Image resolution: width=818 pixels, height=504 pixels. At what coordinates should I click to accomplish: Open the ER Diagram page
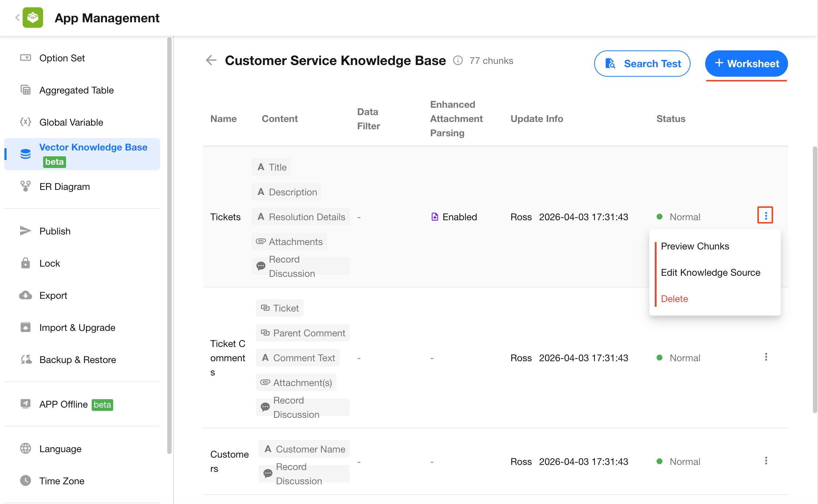(65, 187)
